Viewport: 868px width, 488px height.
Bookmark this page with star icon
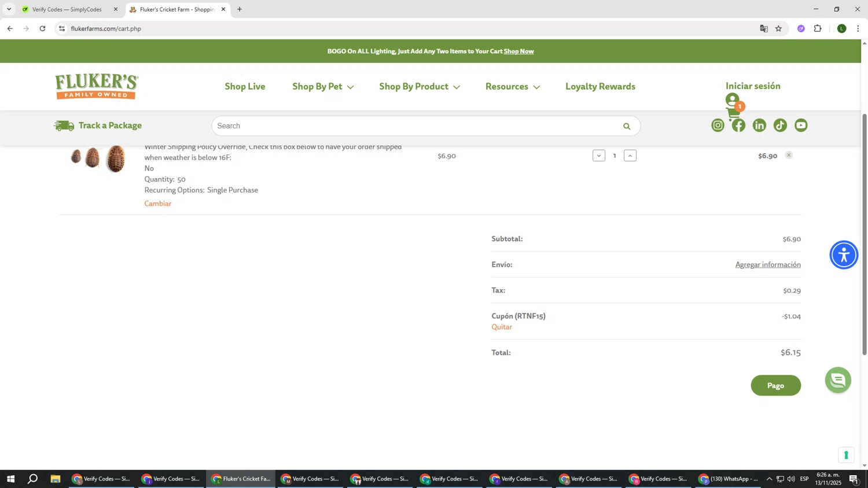[778, 28]
